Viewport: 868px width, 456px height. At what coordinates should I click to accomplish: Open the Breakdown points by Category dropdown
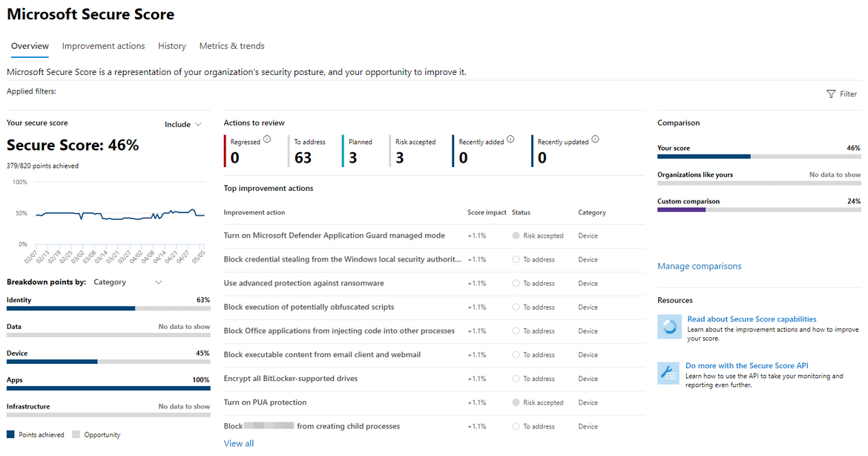click(128, 282)
